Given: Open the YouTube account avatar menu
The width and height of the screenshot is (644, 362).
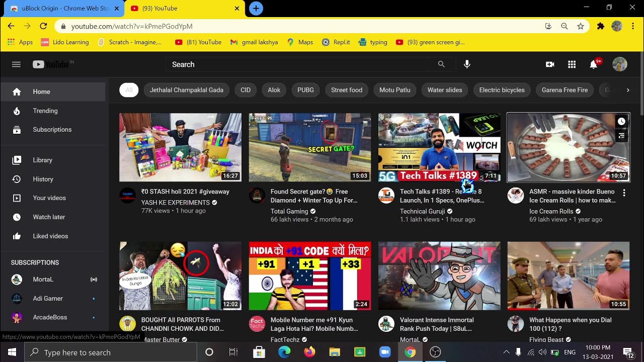Looking at the screenshot, I should click(620, 64).
